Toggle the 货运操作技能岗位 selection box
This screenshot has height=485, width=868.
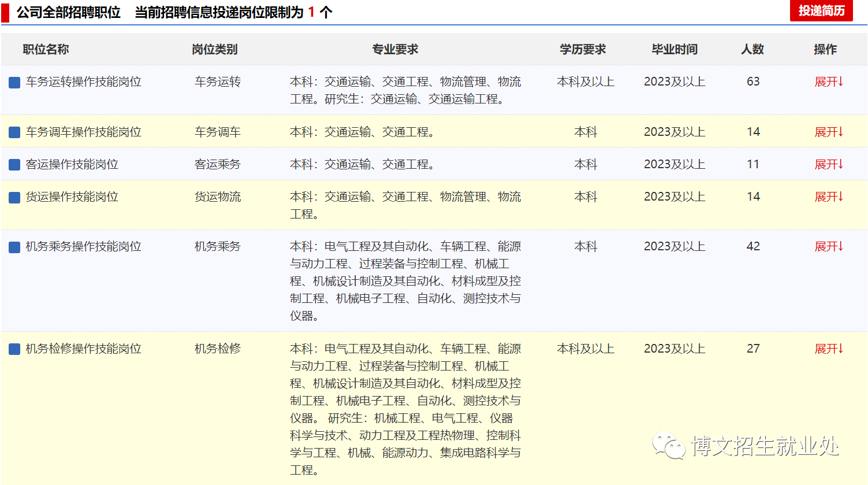[x=14, y=198]
